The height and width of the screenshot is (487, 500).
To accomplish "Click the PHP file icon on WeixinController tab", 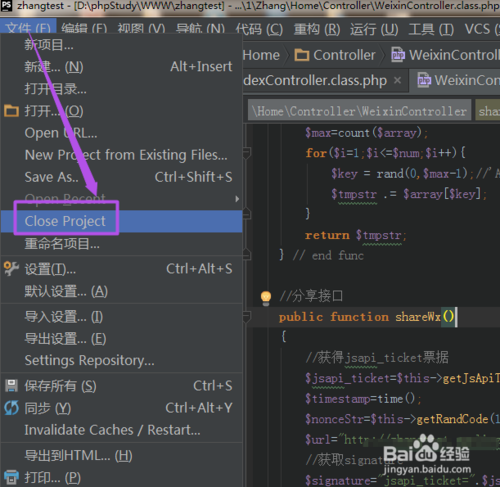I will 424,80.
